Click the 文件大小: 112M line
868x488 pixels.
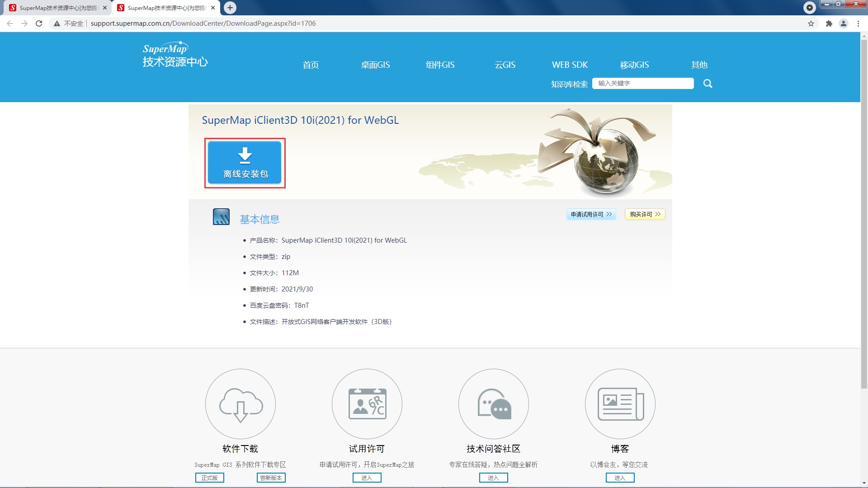coord(274,273)
